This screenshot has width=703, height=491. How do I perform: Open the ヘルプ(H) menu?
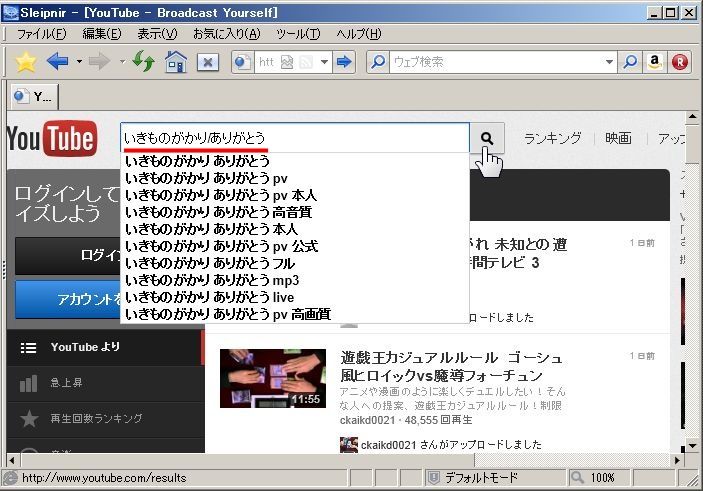click(358, 34)
